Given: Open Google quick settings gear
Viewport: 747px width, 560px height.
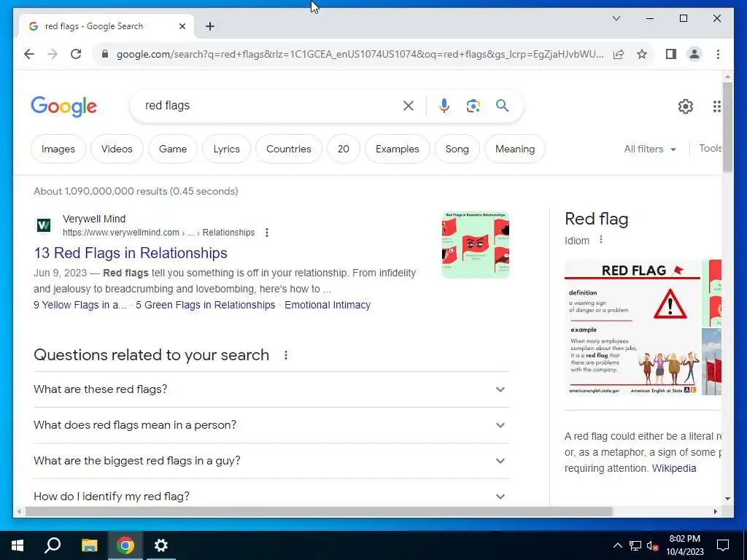Looking at the screenshot, I should coord(686,106).
